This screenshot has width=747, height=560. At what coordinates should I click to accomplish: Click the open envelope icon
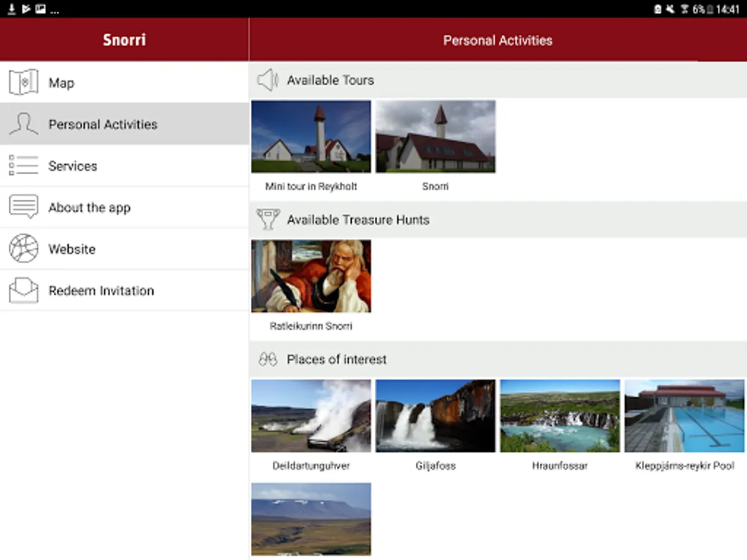click(24, 290)
